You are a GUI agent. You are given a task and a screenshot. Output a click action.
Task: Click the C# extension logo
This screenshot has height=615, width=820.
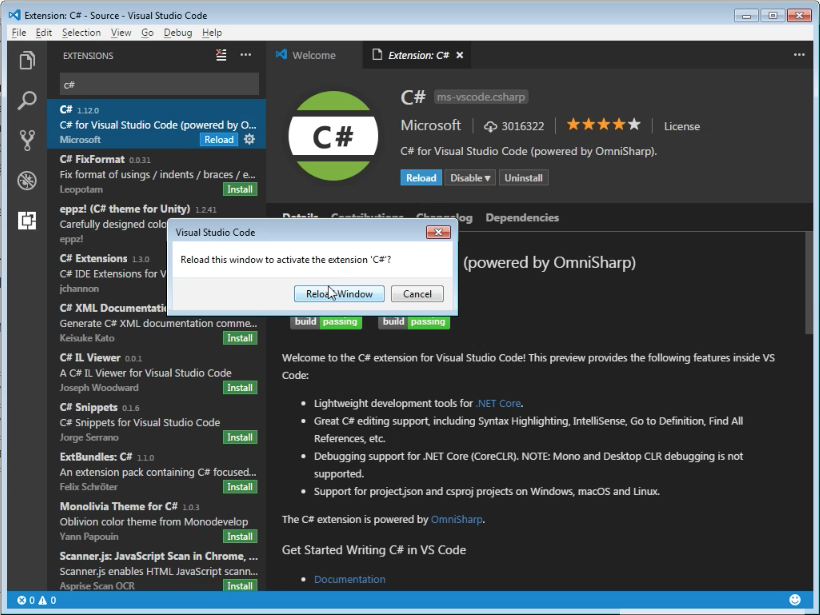tap(333, 136)
